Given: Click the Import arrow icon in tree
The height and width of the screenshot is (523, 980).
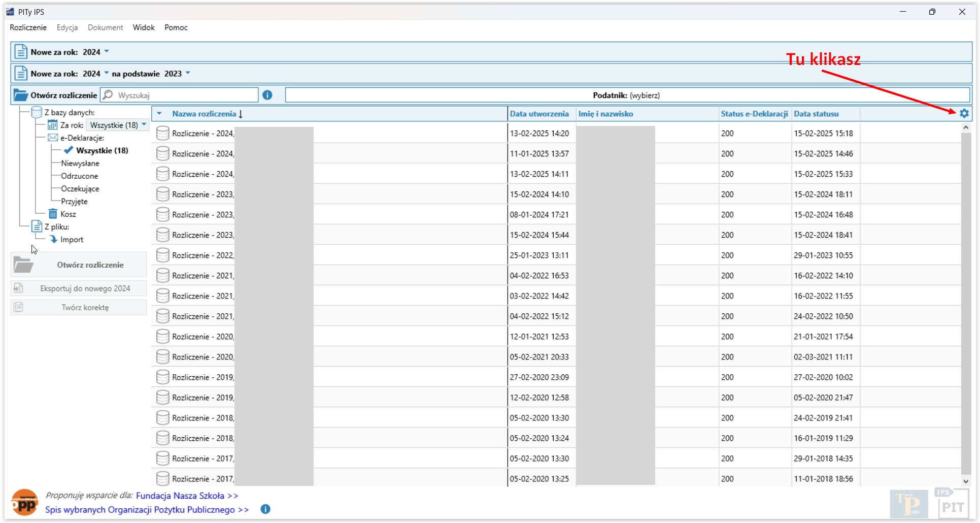Looking at the screenshot, I should [53, 239].
